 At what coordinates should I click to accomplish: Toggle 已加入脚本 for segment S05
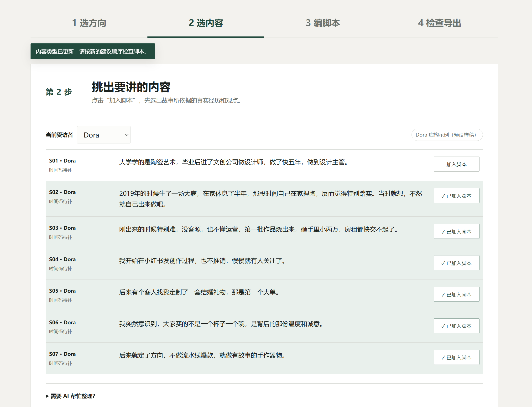456,294
